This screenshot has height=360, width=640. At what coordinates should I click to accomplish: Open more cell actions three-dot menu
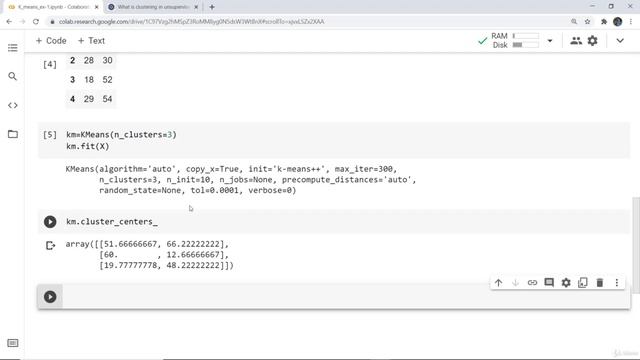pyautogui.click(x=617, y=282)
